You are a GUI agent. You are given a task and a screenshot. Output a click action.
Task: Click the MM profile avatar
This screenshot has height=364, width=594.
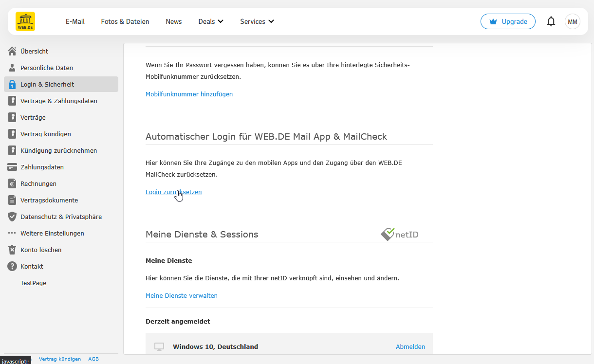coord(572,21)
